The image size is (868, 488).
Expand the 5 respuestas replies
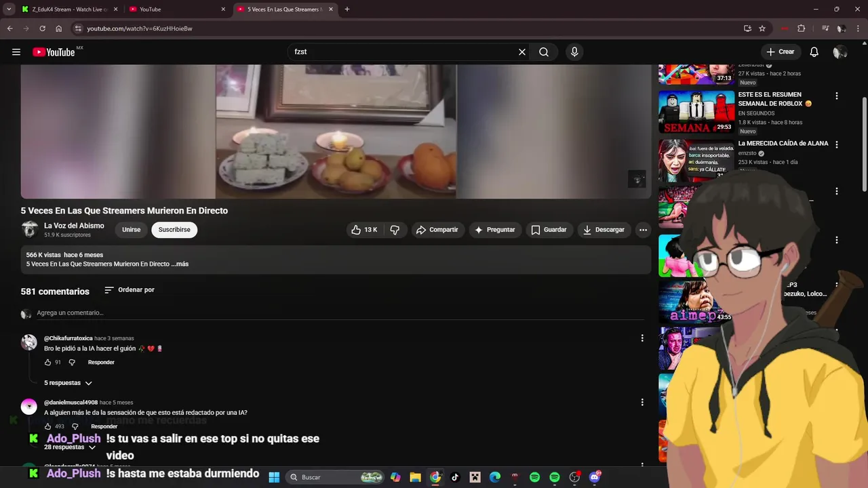(x=68, y=383)
